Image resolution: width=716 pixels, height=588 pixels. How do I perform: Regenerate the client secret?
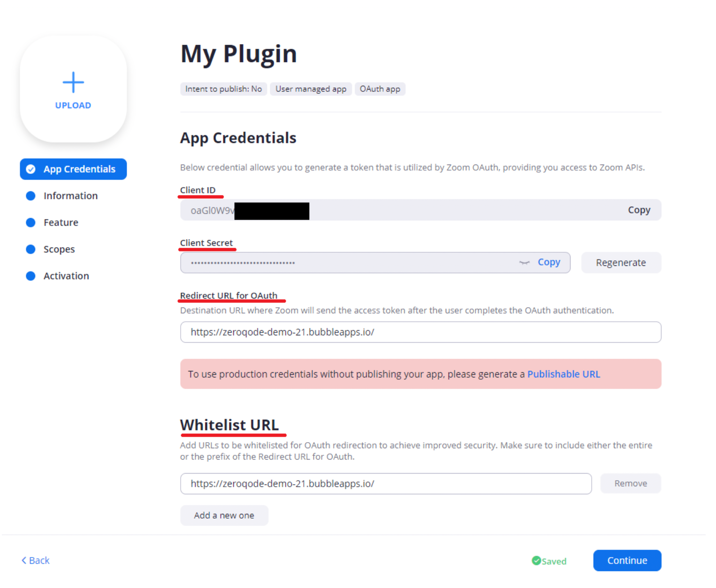coord(621,263)
